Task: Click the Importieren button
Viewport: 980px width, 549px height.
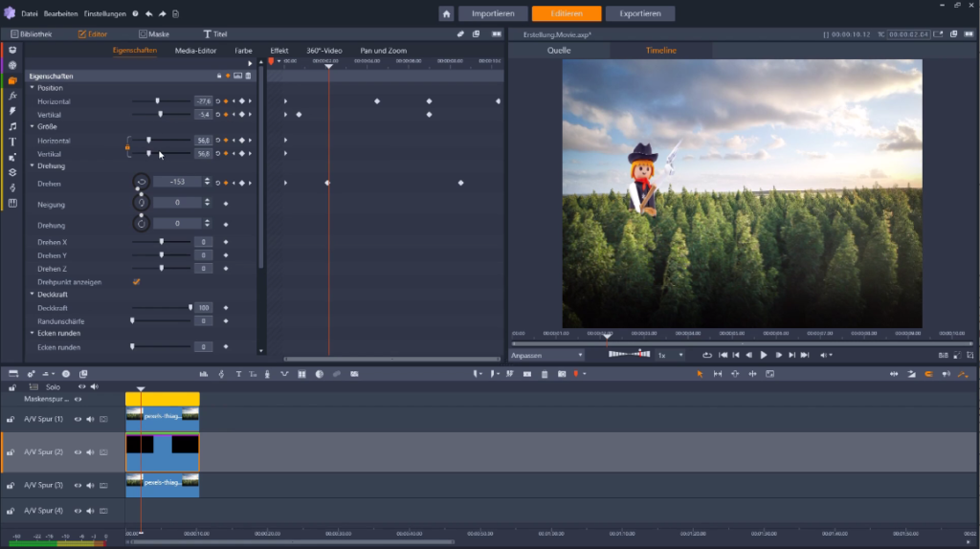Action: 493,13
